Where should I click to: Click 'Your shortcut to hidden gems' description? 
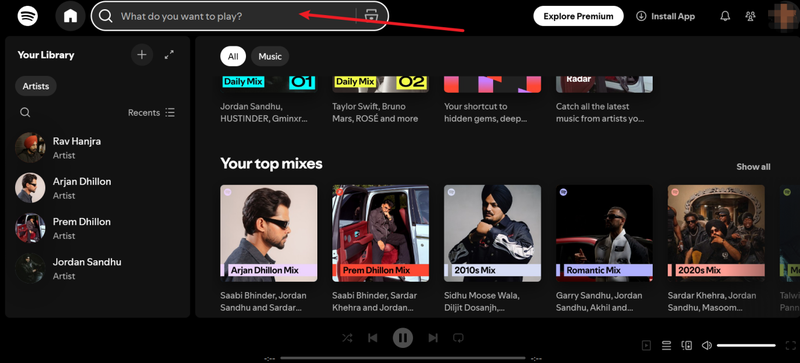[x=485, y=112]
